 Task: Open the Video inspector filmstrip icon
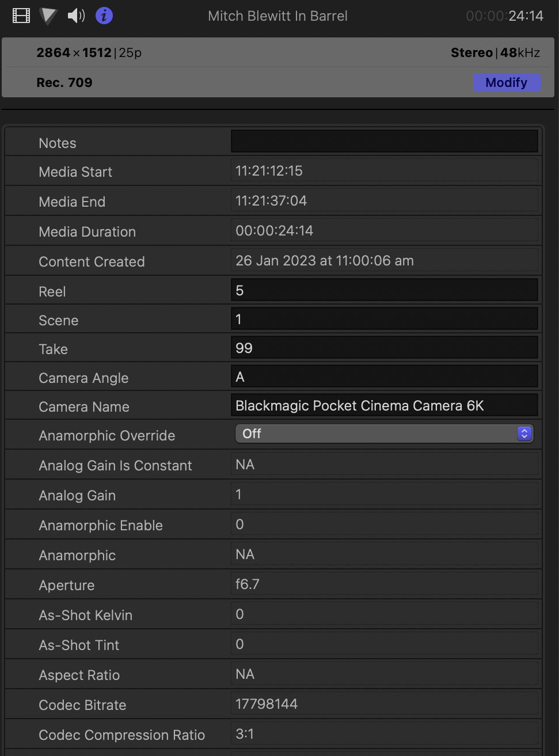coord(21,16)
